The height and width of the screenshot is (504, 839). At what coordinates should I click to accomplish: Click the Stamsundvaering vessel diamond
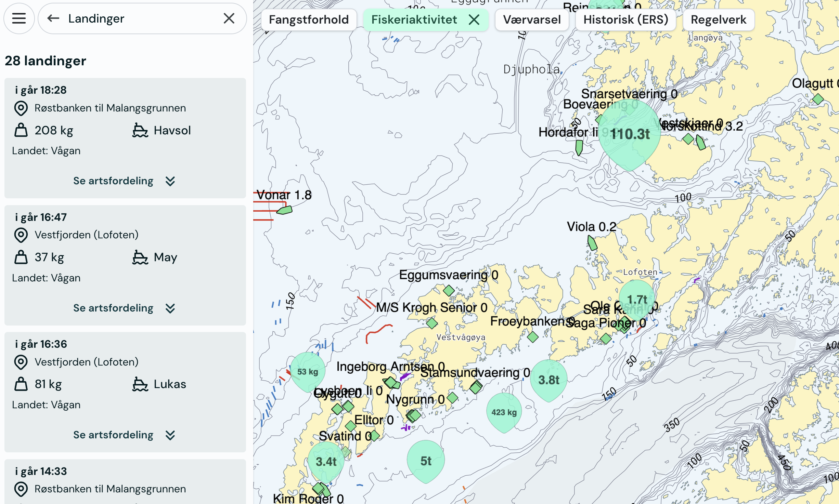[x=476, y=387]
